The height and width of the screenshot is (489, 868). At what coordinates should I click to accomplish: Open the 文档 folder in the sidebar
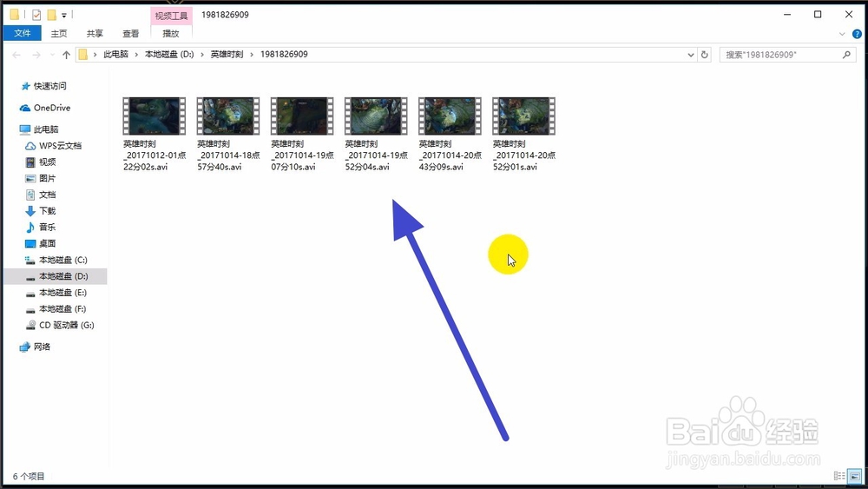click(41, 195)
